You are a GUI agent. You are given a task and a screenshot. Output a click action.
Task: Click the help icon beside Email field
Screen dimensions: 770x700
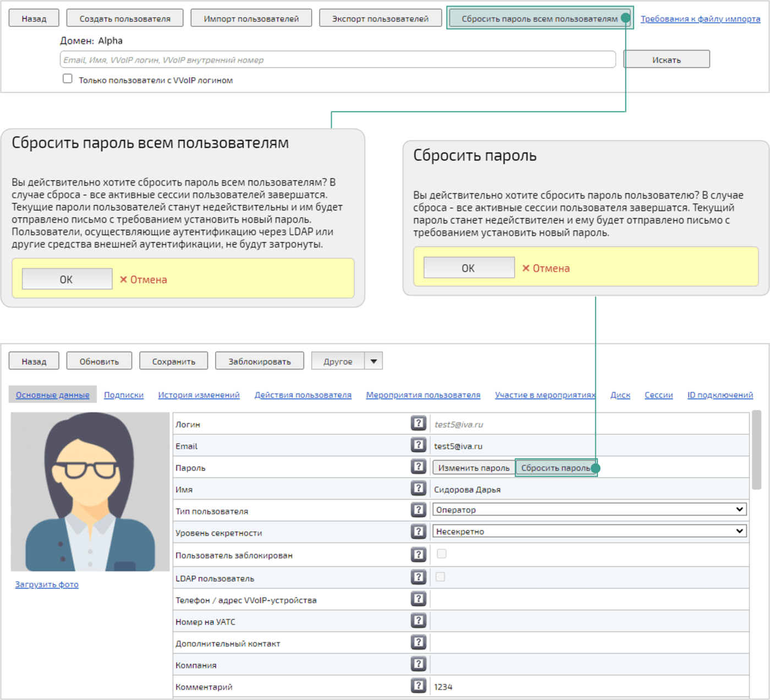point(418,445)
